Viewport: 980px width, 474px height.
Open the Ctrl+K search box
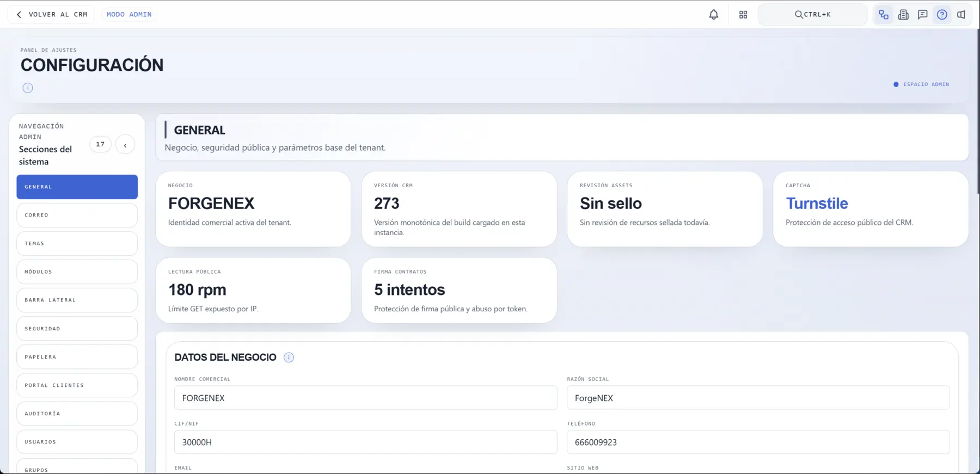(x=812, y=15)
